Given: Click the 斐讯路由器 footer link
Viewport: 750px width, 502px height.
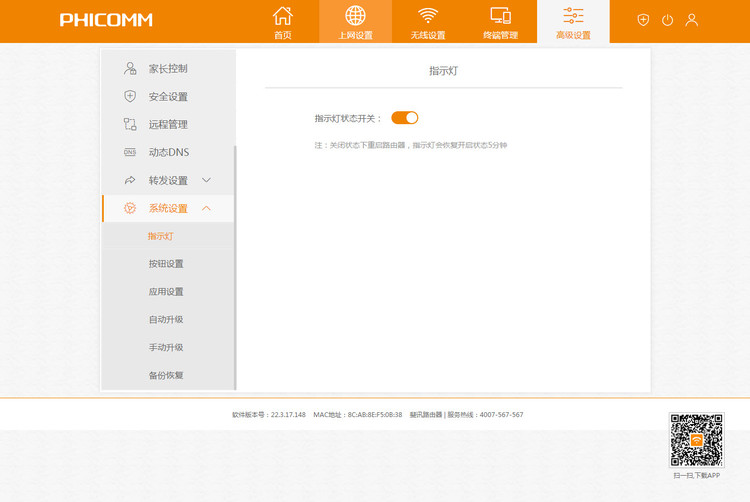Looking at the screenshot, I should pyautogui.click(x=426, y=415).
